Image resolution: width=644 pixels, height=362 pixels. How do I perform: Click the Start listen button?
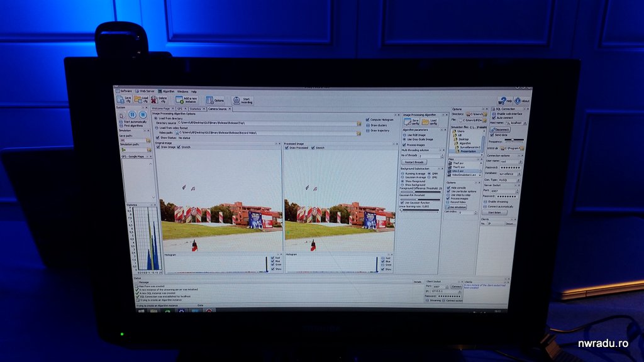(x=494, y=212)
